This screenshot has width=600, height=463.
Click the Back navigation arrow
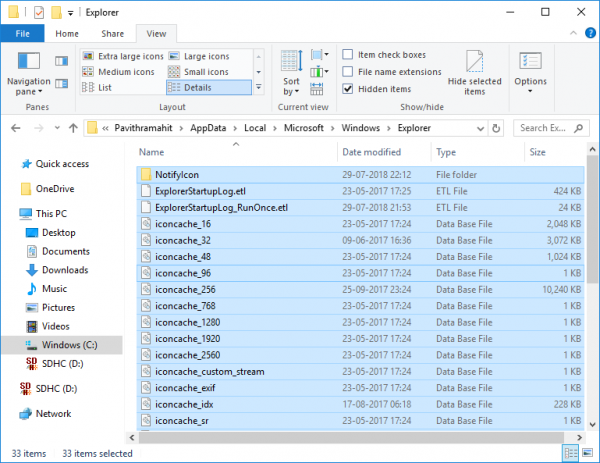pyautogui.click(x=17, y=128)
